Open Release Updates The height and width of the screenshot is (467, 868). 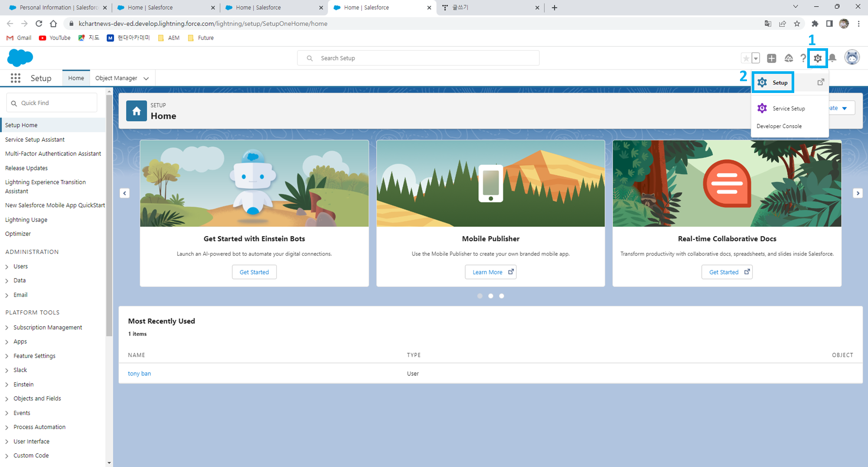pos(26,168)
